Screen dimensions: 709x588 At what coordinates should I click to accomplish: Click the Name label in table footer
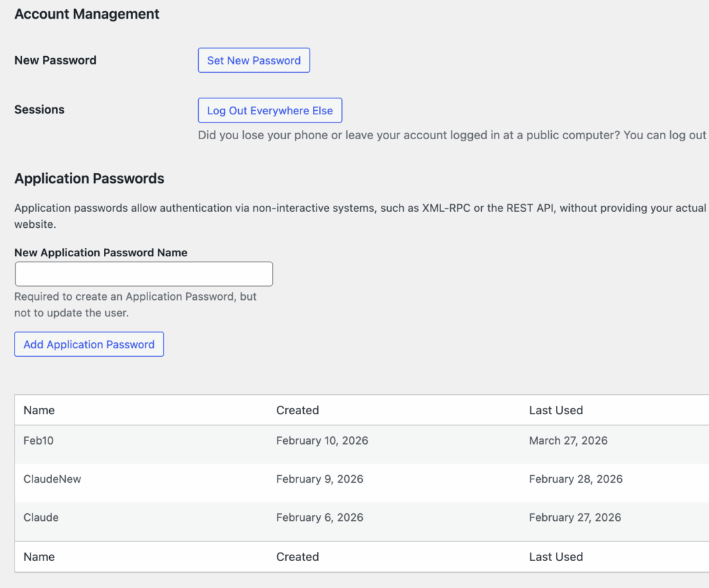[39, 557]
